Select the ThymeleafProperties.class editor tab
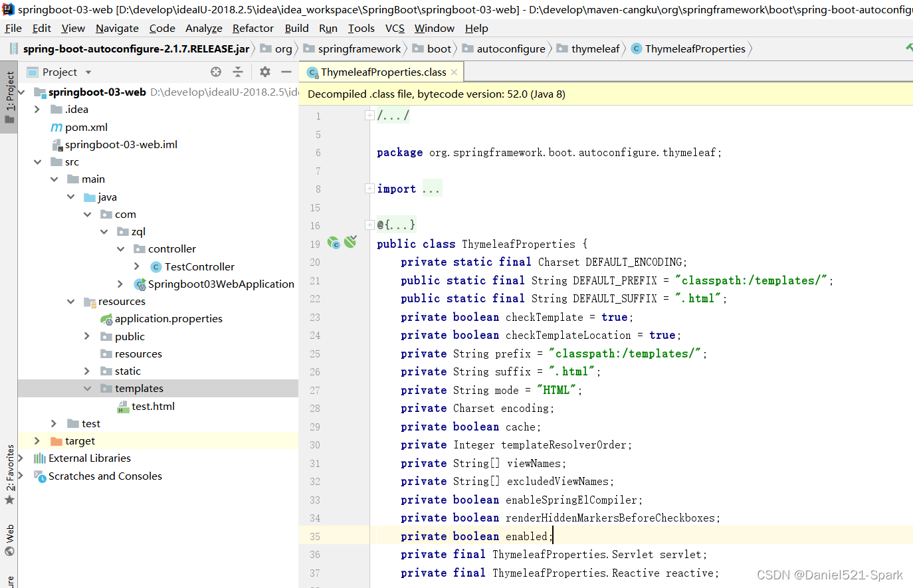Viewport: 913px width, 588px height. coord(383,72)
